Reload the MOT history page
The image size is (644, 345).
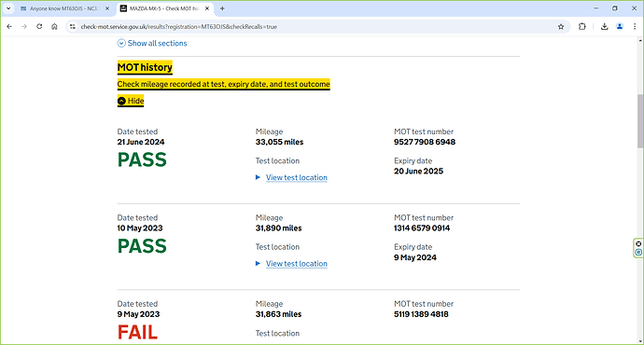pos(39,27)
